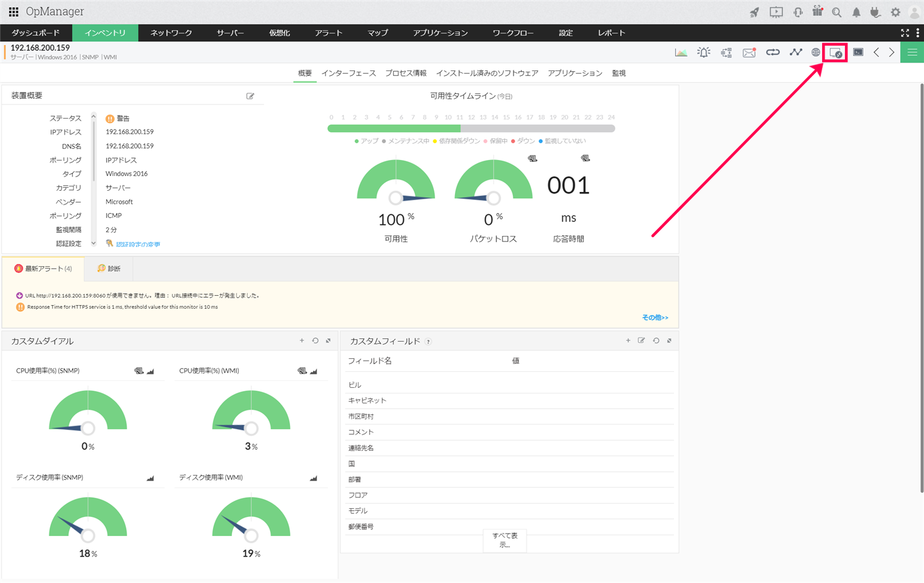Open the 仮想化 menu
The width and height of the screenshot is (924, 583).
pyautogui.click(x=280, y=33)
